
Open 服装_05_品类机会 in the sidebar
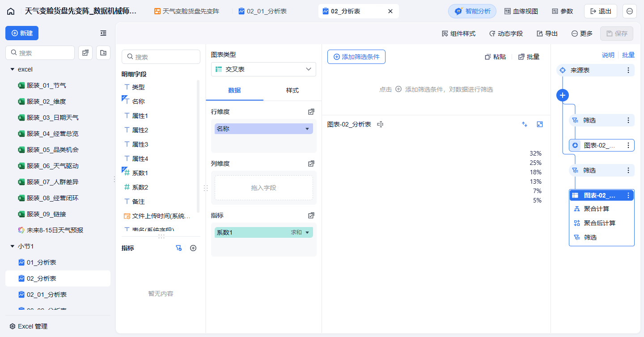coord(58,150)
